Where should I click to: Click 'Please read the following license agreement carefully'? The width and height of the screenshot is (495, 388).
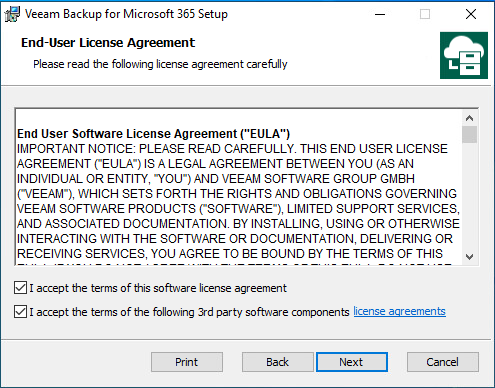coord(160,64)
